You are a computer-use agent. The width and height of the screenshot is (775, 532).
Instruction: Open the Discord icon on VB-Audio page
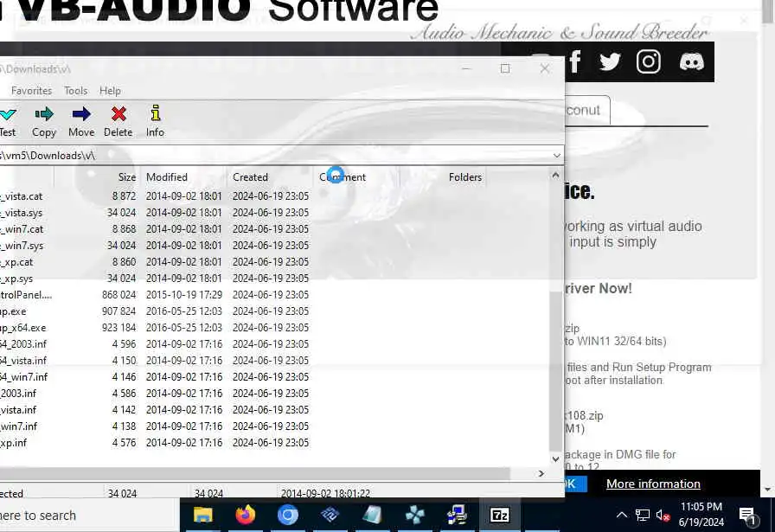pyautogui.click(x=691, y=61)
